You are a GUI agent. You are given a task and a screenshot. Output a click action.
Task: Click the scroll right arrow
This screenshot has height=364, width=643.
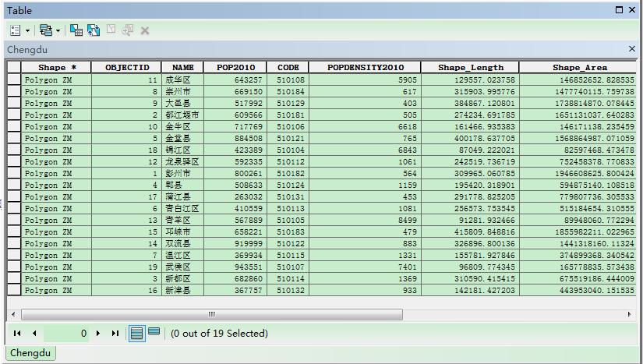coord(630,314)
